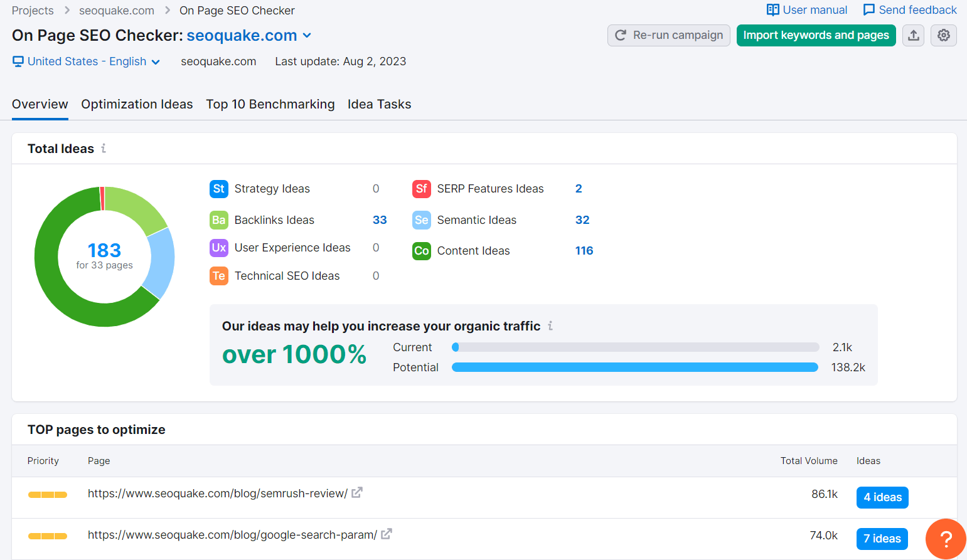Click the Send feedback speech bubble icon
The image size is (967, 560).
(869, 10)
